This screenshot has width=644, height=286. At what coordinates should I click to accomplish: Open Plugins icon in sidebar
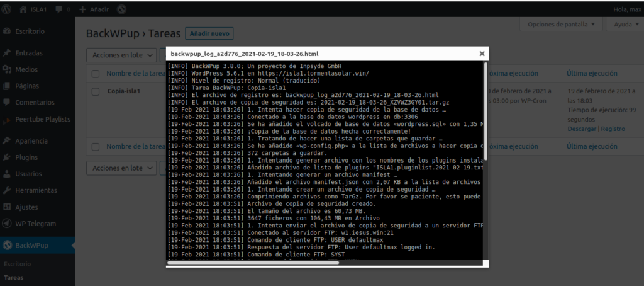(6, 157)
